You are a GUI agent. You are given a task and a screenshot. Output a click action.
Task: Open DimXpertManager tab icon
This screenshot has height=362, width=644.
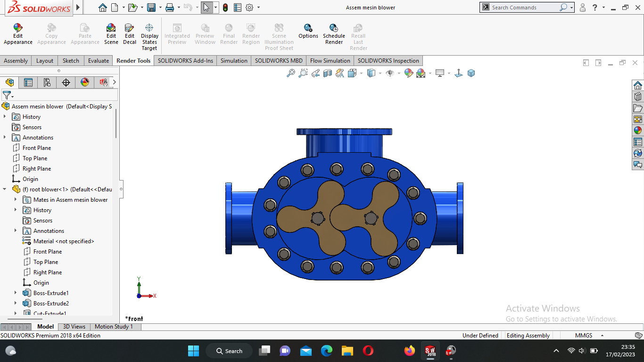tap(66, 82)
